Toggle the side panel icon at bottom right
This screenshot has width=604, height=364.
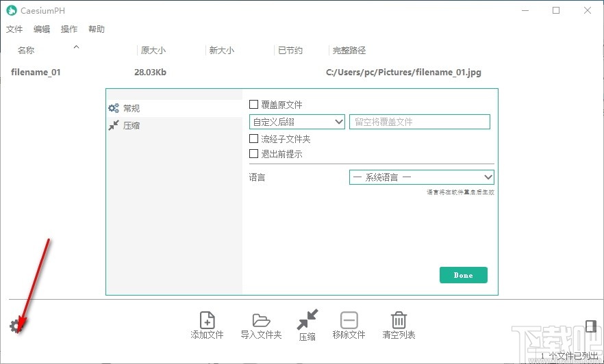[x=591, y=326]
